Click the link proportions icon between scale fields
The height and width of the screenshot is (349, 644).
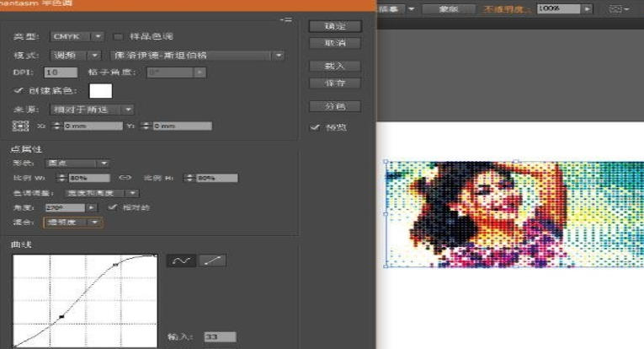tap(125, 178)
